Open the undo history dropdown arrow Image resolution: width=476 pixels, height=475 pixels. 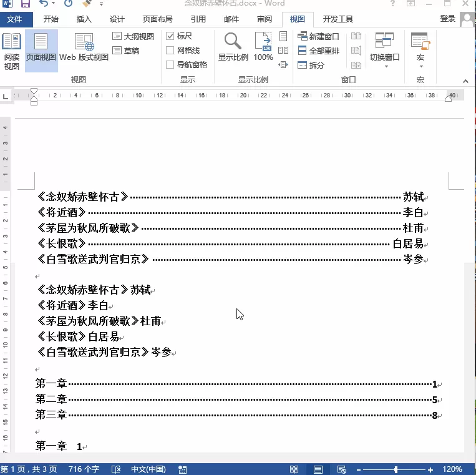54,3
